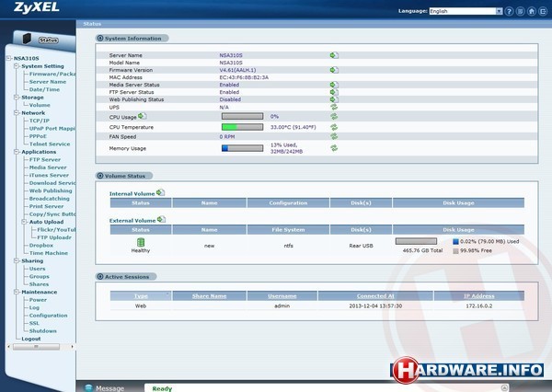Collapse the Auto Upload tree node
552x392 pixels.
(x=24, y=222)
